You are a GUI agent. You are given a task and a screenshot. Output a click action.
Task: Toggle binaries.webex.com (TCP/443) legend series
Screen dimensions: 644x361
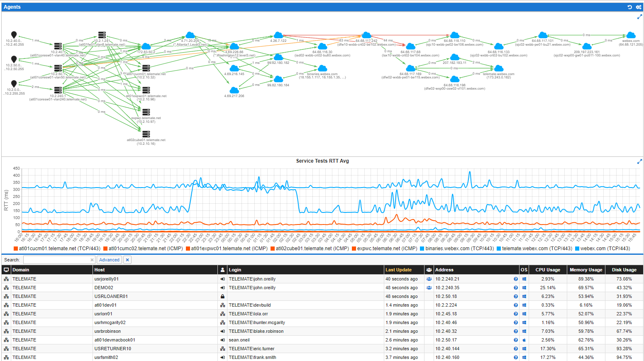(456, 249)
